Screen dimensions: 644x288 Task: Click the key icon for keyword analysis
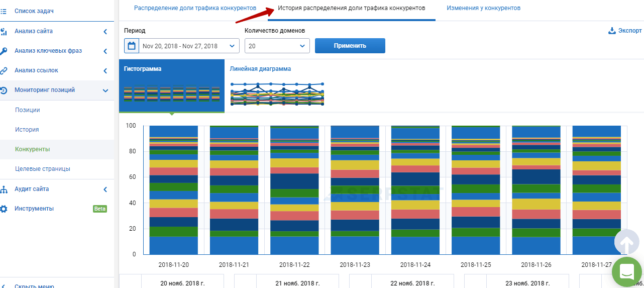pos(4,51)
